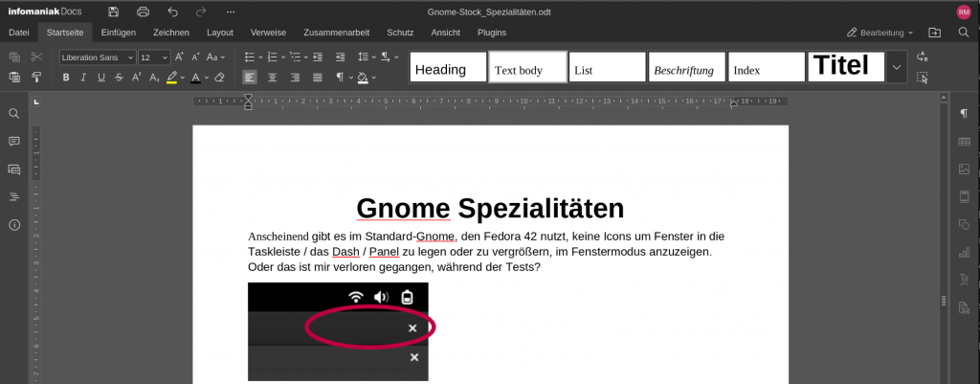Apply the font color A
This screenshot has width=980, height=384.
coord(195,78)
